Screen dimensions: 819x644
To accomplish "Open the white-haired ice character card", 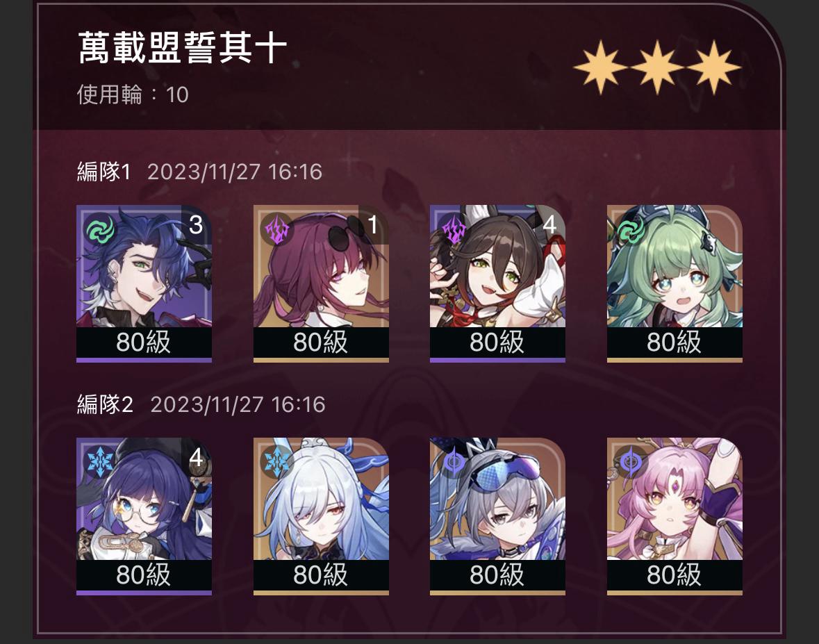I will pos(321,516).
